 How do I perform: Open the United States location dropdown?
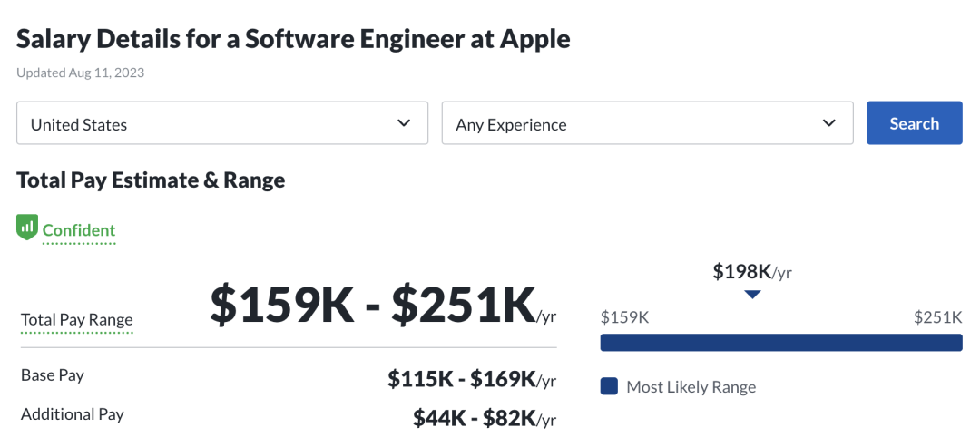(x=221, y=123)
